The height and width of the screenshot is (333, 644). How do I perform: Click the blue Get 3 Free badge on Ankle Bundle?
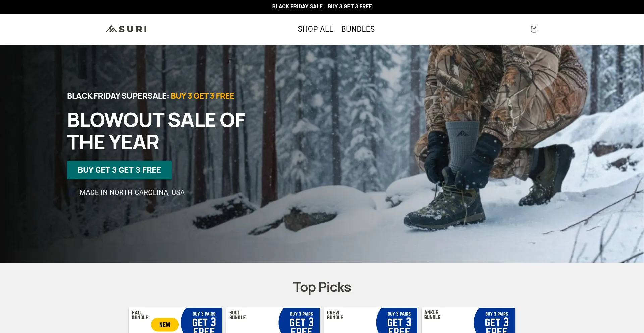[495, 320]
